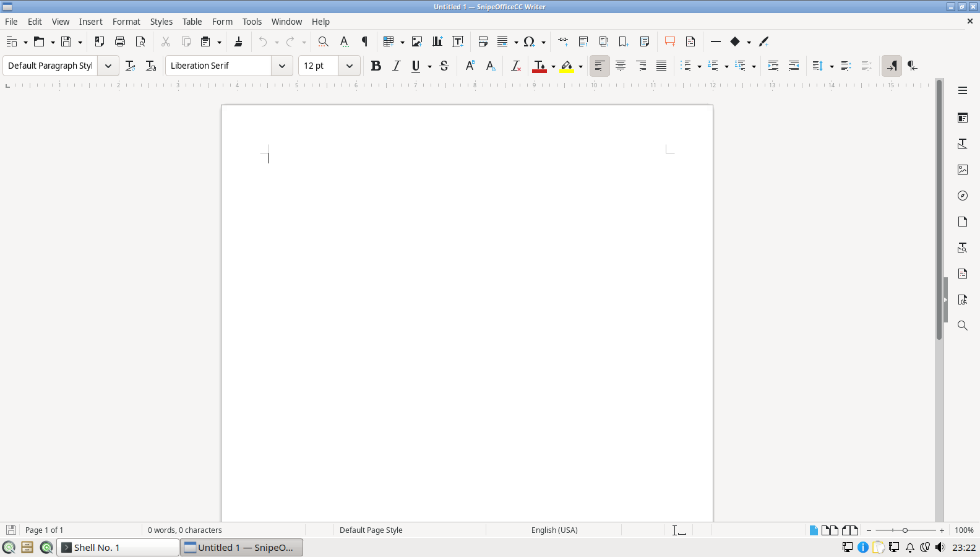Toggle Strikethrough formatting

444,66
